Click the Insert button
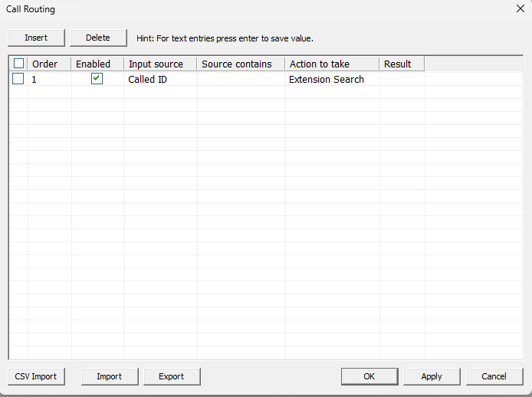The width and height of the screenshot is (532, 397). (x=36, y=38)
